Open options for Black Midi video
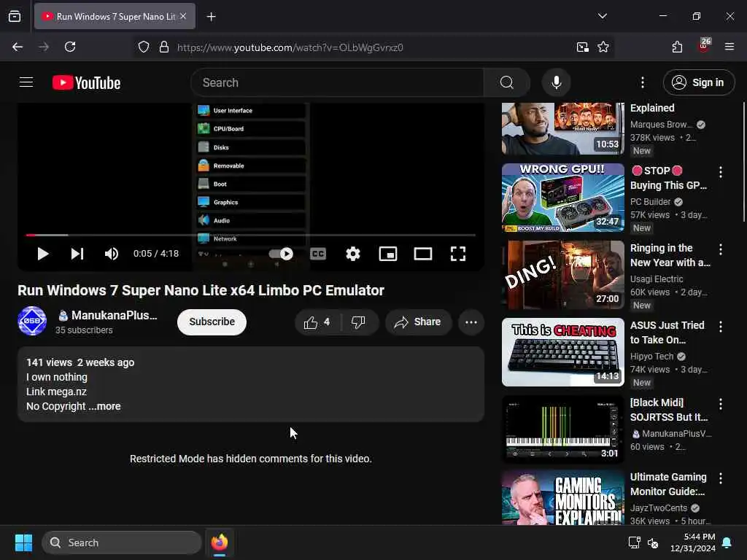The image size is (747, 560). [x=720, y=404]
